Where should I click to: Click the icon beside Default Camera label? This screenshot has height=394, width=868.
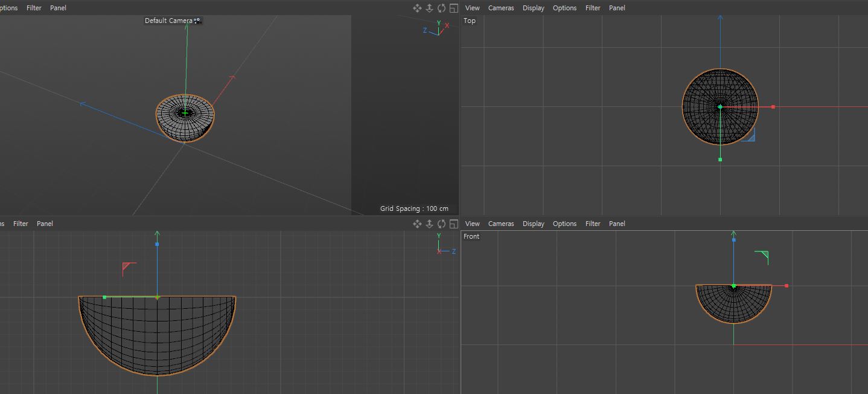[x=197, y=21]
